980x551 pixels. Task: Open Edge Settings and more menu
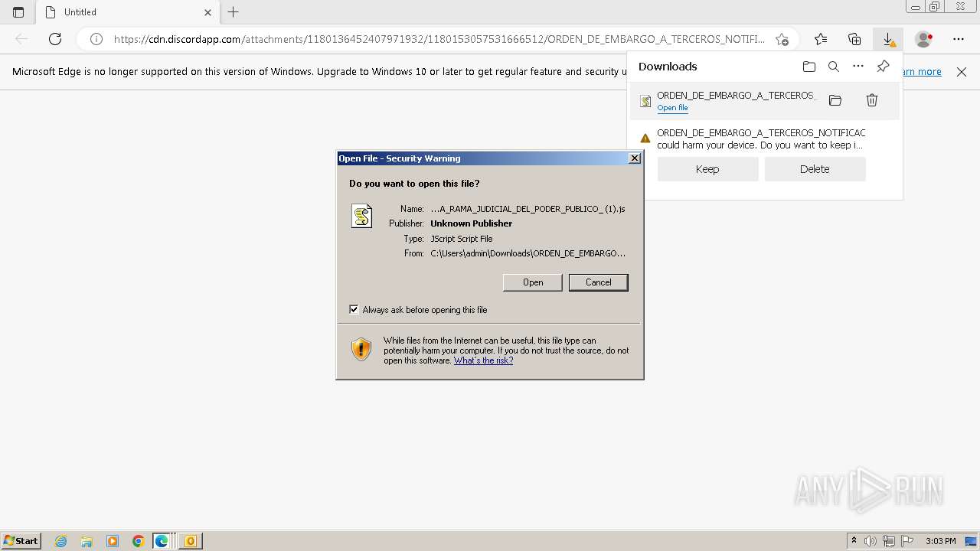959,39
